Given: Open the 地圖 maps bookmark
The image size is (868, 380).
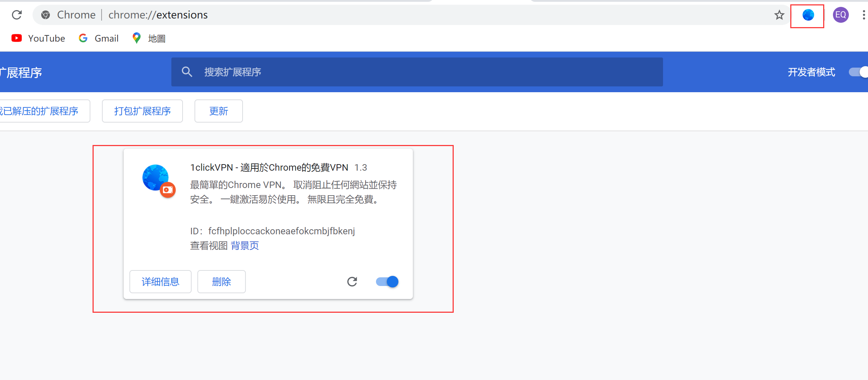Looking at the screenshot, I should pyautogui.click(x=149, y=38).
